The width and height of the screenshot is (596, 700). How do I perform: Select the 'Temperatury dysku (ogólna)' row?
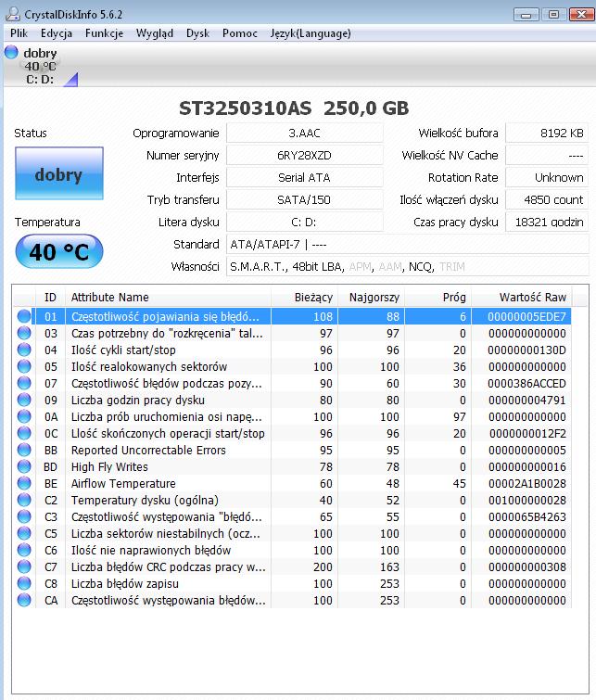coord(292,500)
